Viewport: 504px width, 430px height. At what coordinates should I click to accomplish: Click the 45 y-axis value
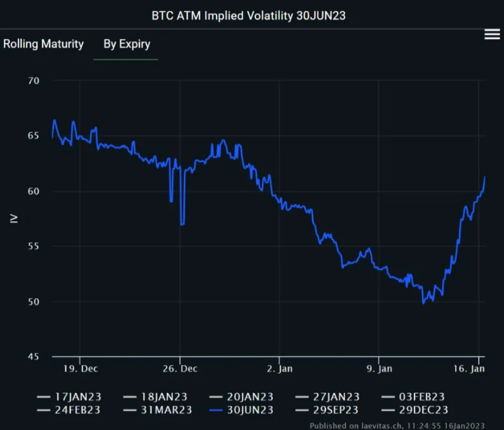tap(34, 357)
